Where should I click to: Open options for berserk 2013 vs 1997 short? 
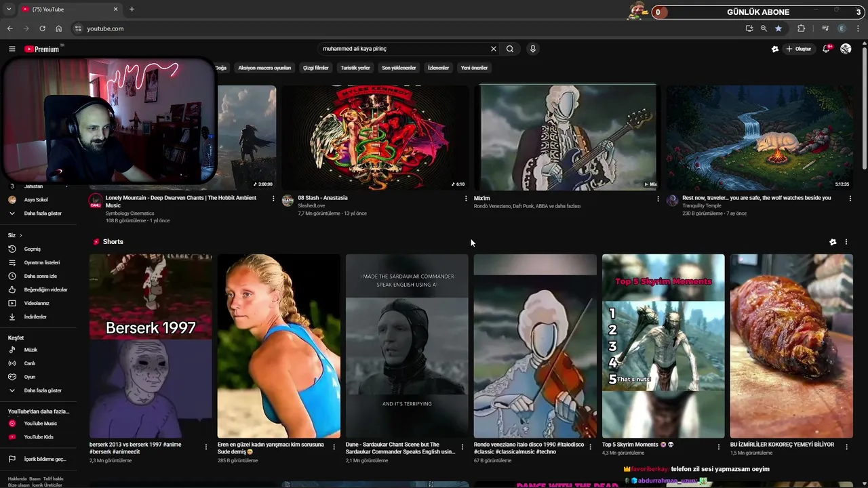(x=206, y=447)
